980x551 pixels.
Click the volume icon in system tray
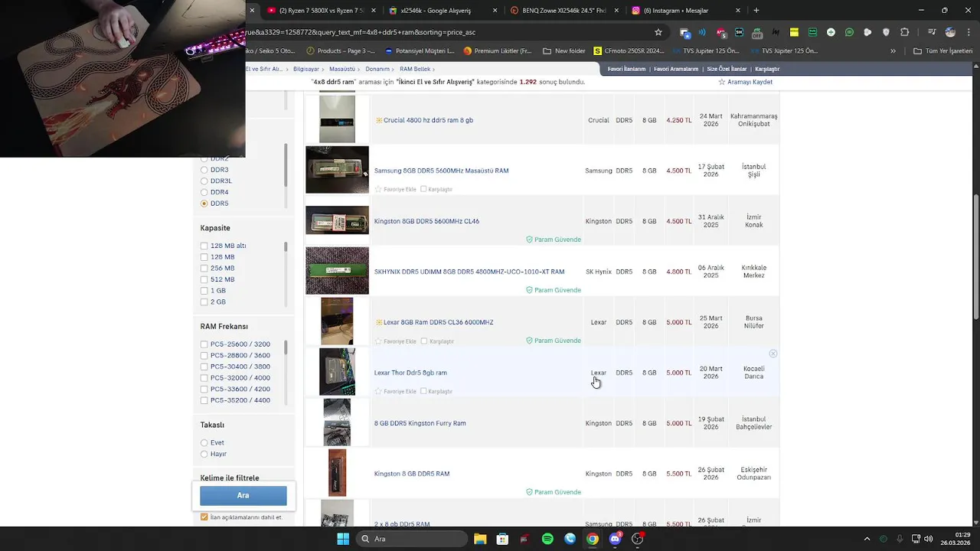tap(928, 539)
